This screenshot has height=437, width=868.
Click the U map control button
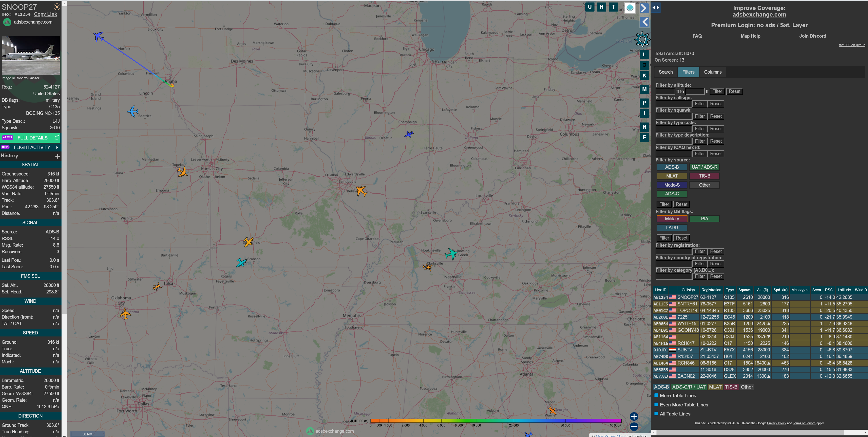point(590,7)
